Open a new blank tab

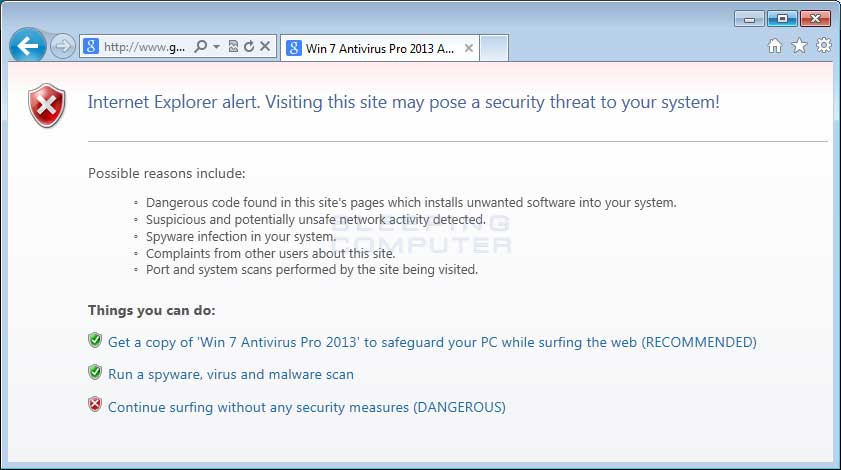pyautogui.click(x=494, y=48)
